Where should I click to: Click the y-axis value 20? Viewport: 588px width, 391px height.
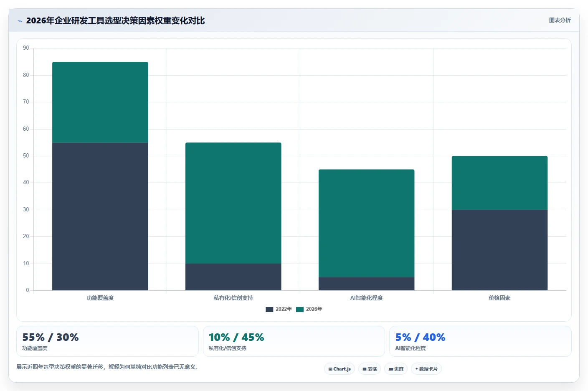coord(26,236)
